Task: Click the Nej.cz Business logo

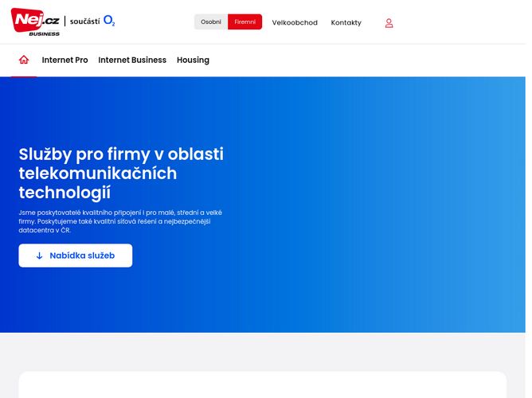Action: click(35, 22)
